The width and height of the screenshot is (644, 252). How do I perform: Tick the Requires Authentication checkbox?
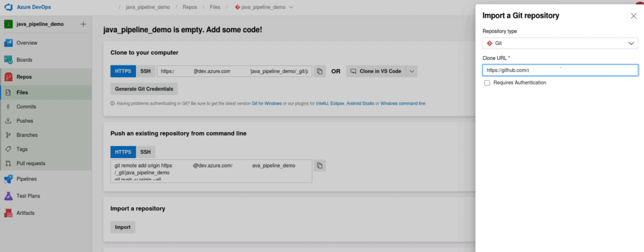point(487,83)
